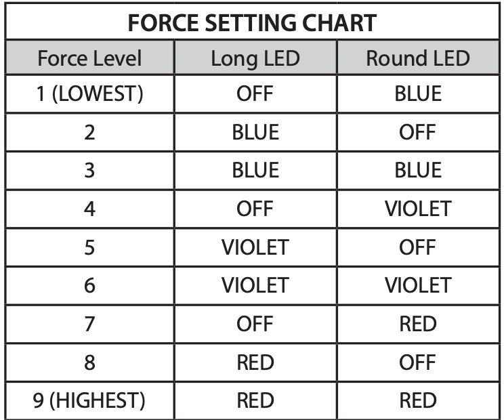Click Round LED OFF cell for level 2
This screenshot has width=504, height=420.
tap(417, 131)
